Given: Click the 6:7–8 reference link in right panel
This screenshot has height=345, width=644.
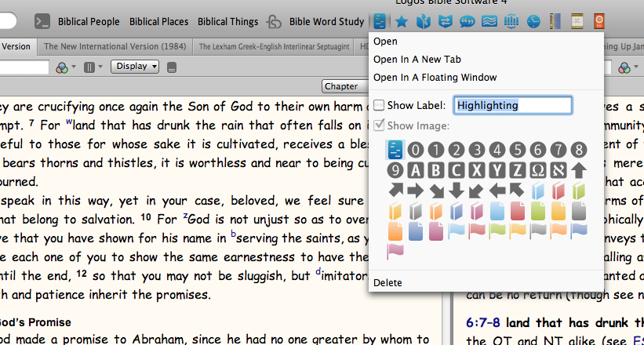Looking at the screenshot, I should tap(483, 323).
